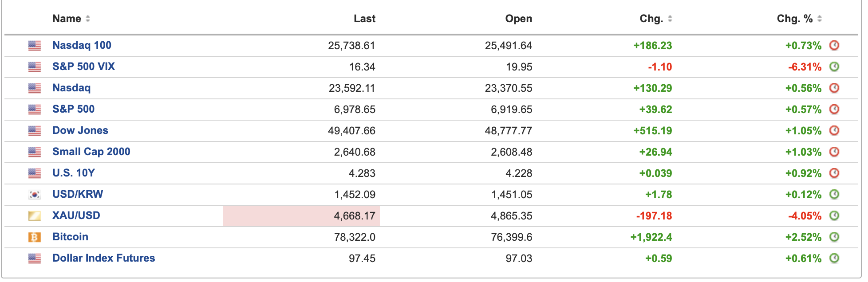Sort by the Chg. % column arrows
Image resolution: width=868 pixels, height=282 pixels.
[x=820, y=19]
